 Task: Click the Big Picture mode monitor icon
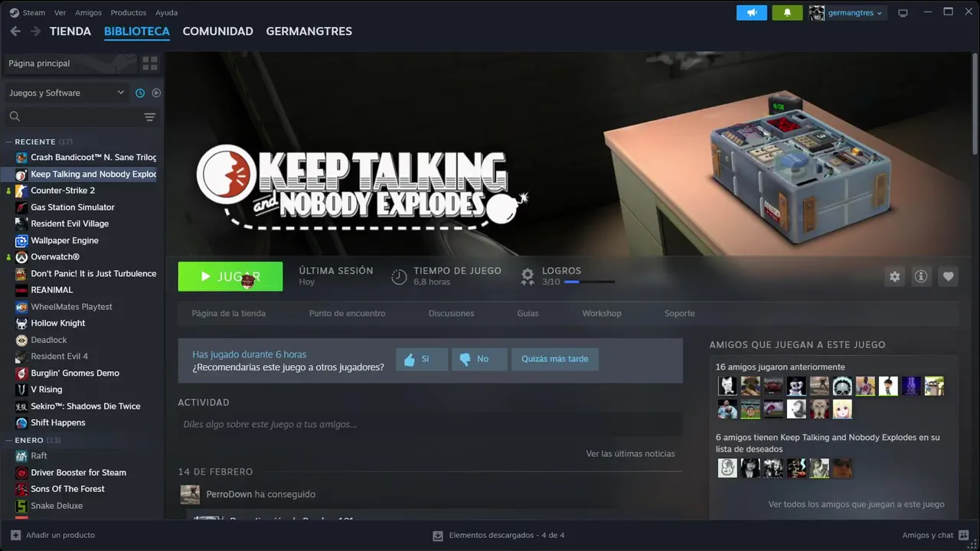[903, 13]
